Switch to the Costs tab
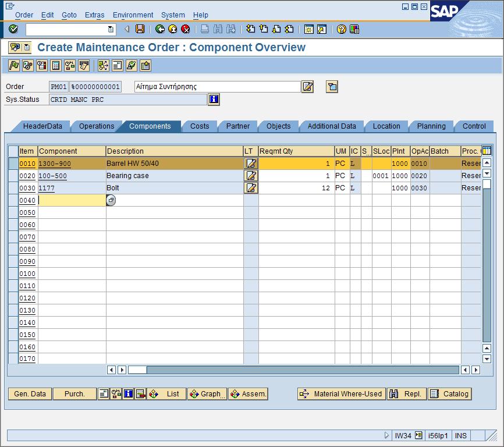This screenshot has height=447, width=504. click(200, 126)
